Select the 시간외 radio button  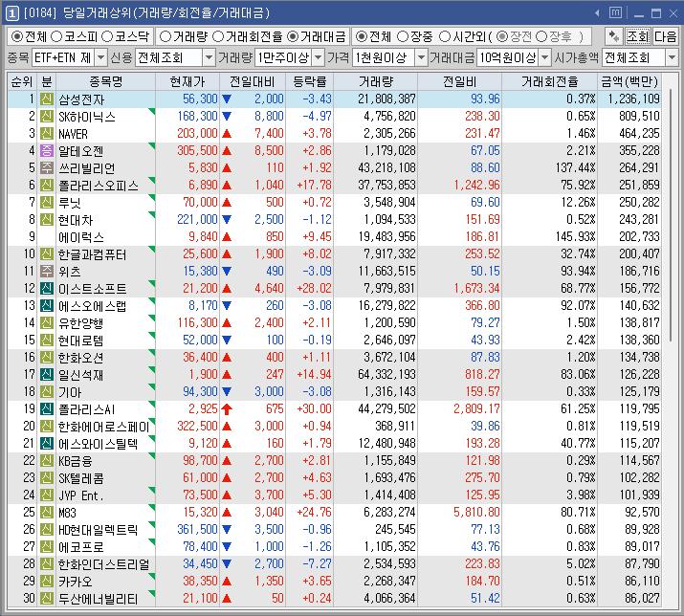pos(445,36)
